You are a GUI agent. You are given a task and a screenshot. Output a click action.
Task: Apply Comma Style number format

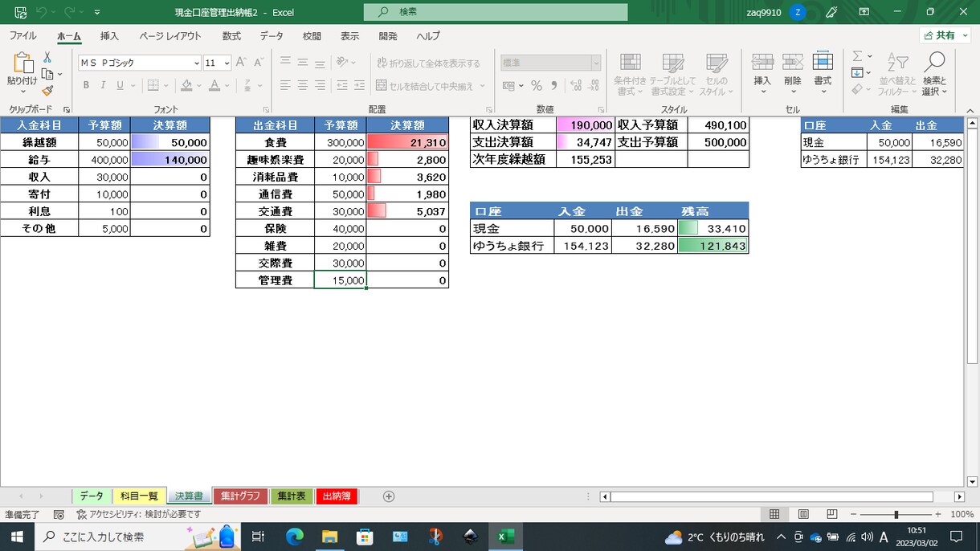pos(553,85)
